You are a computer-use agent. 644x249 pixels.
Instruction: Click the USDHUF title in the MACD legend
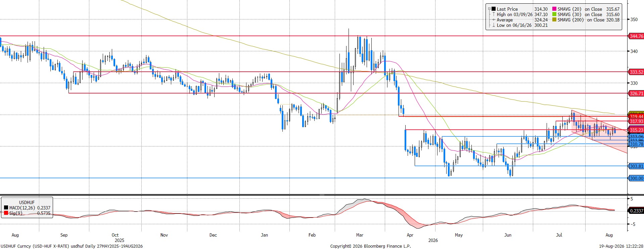pyautogui.click(x=27, y=202)
